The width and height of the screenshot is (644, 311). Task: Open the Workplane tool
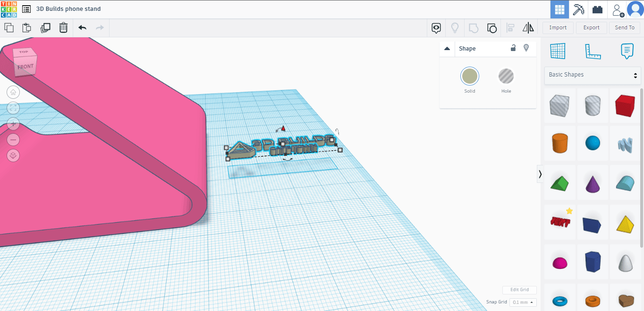click(558, 51)
